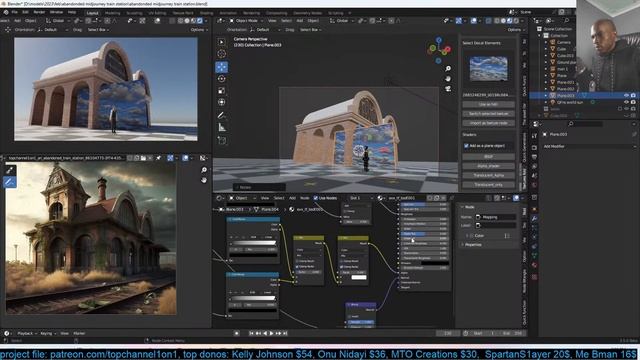640x360 pixels.
Task: Select the annotate tool in the image editor
Action: 10,182
